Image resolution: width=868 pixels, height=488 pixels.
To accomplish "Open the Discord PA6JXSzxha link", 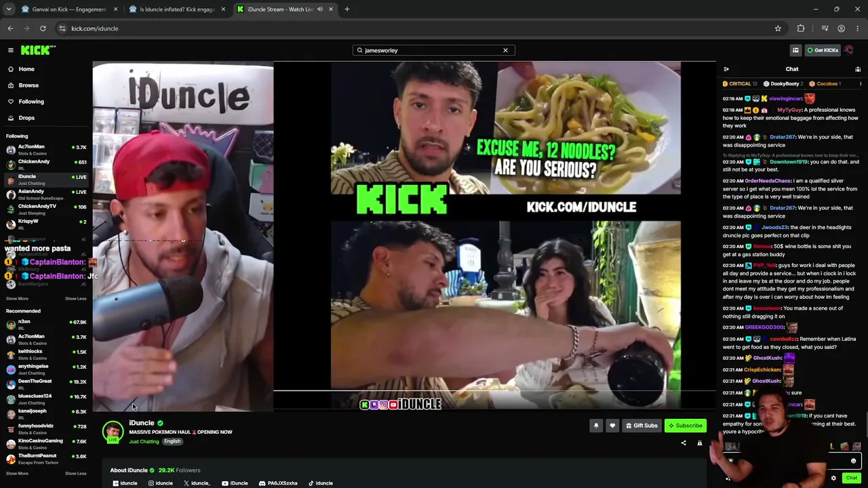I will point(278,483).
